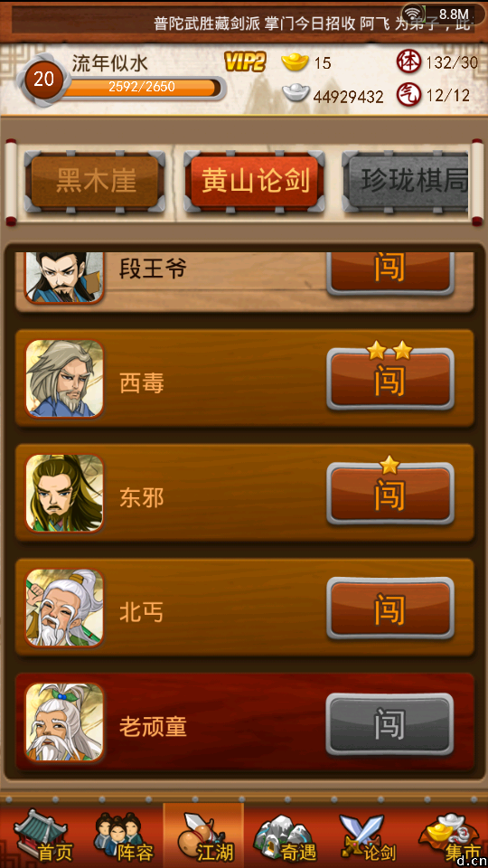Switch to the 黄山论剑 tab
Image resolution: width=488 pixels, height=868 pixels.
tap(255, 182)
